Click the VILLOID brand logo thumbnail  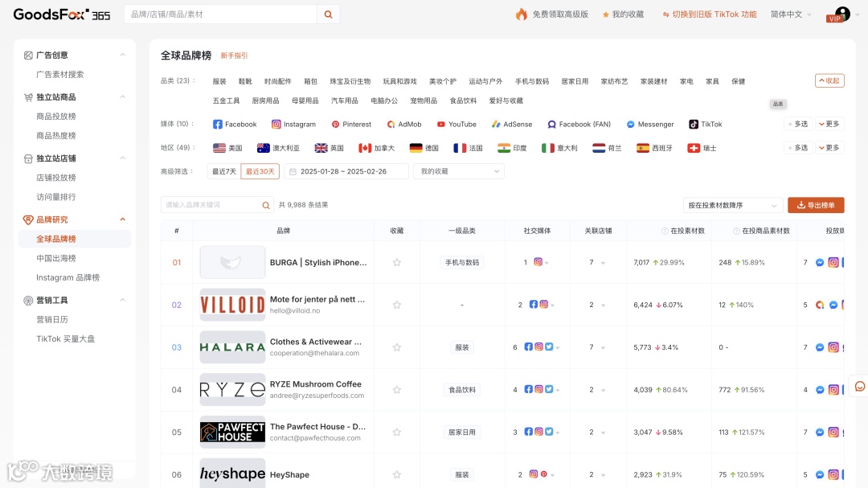[x=232, y=305]
